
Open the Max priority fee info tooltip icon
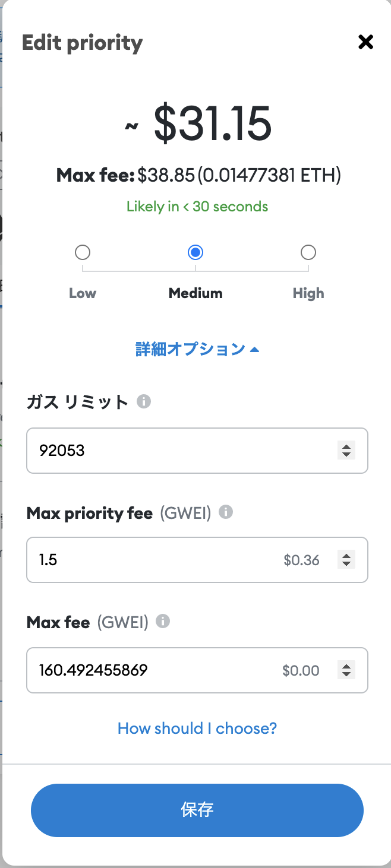[227, 512]
